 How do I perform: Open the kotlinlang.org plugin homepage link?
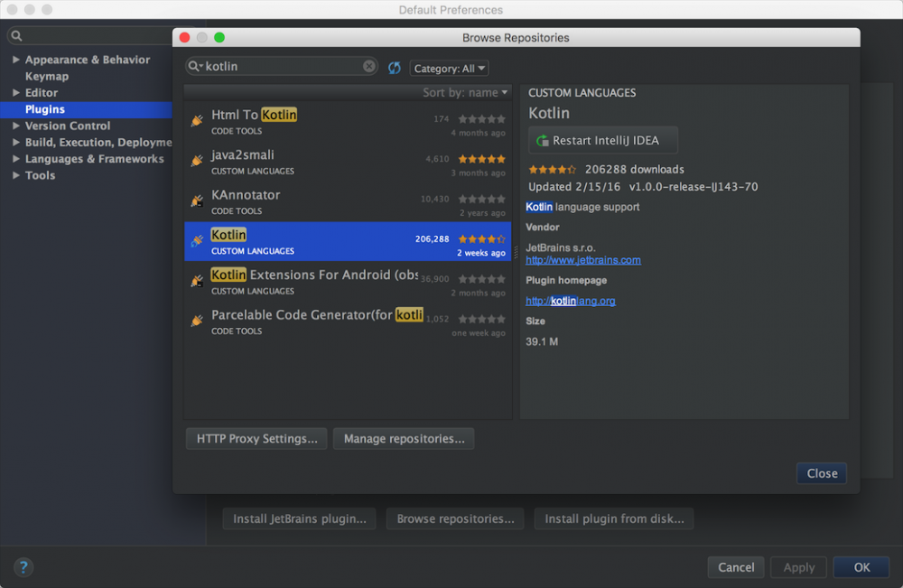point(571,301)
